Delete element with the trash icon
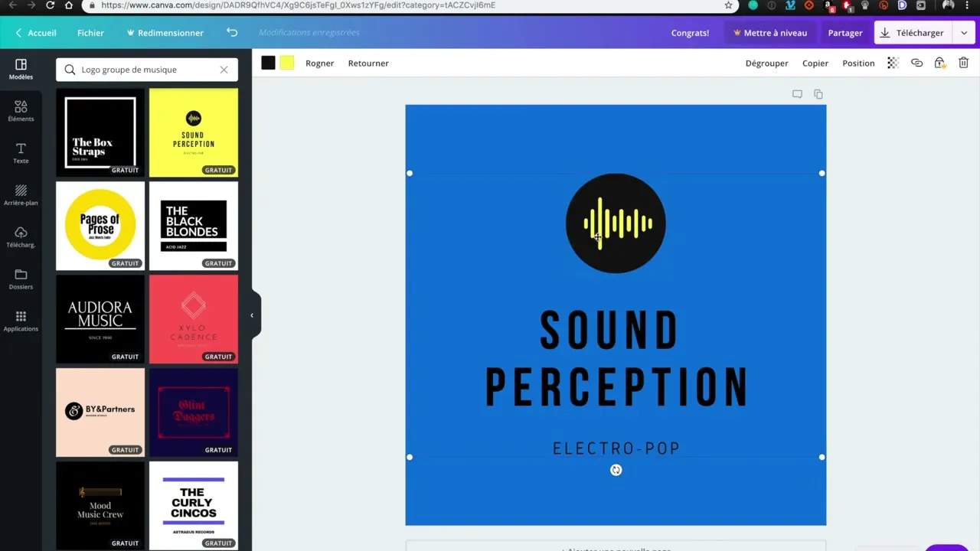980x551 pixels. coord(963,64)
